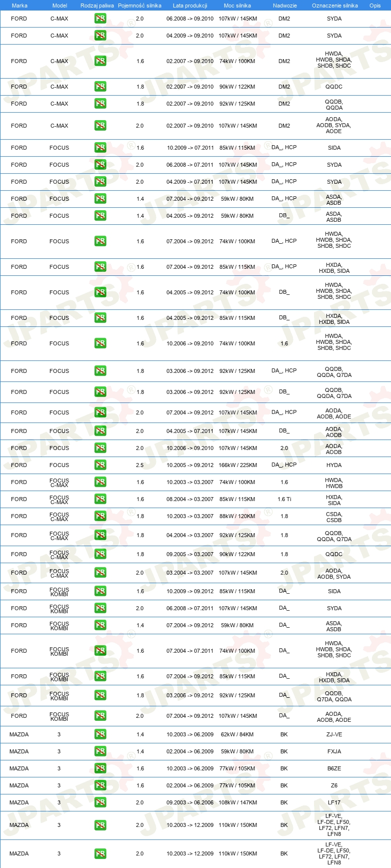The image size is (391, 868).
Task: Select the '09.2005 -> 03.2007' production years cell
Action: pos(190,554)
